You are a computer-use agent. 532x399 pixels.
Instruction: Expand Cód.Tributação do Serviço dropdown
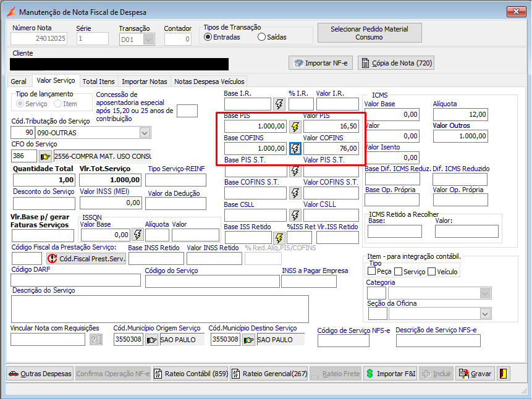point(145,133)
